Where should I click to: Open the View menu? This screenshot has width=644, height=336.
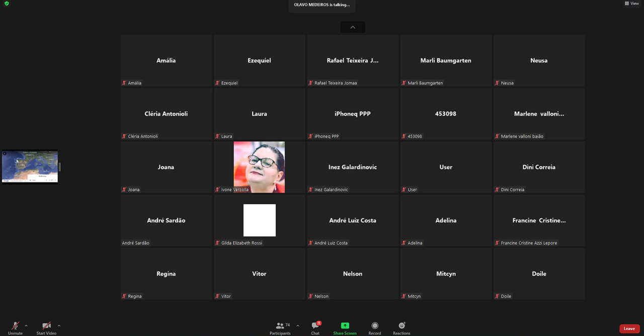631,4
